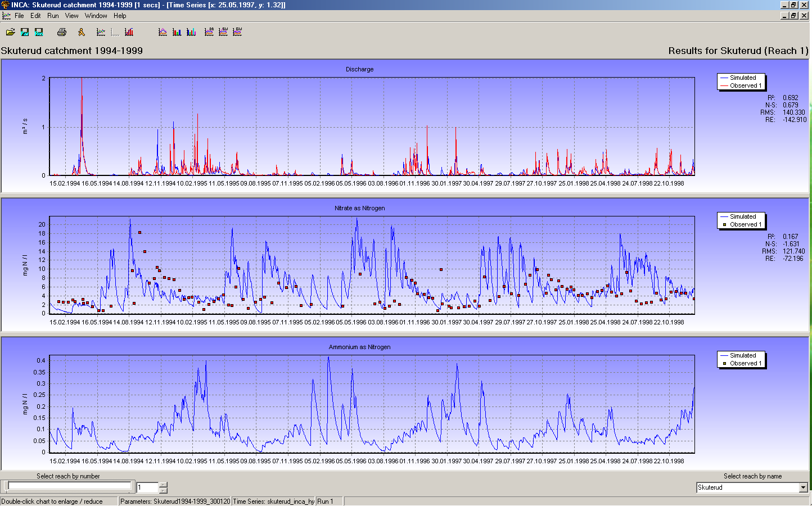
Task: Click the greyed-out empty axes chart icon
Action: [115, 32]
